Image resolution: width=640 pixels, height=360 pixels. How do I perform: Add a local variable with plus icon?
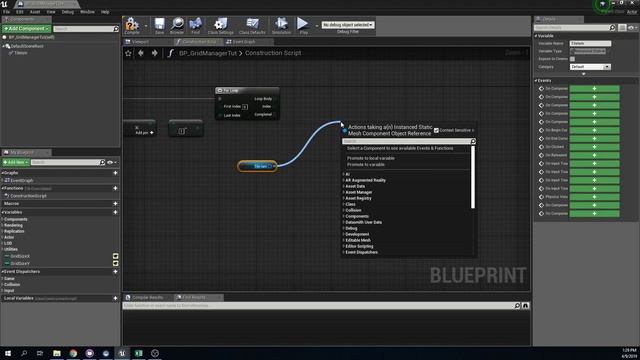pyautogui.click(x=116, y=298)
